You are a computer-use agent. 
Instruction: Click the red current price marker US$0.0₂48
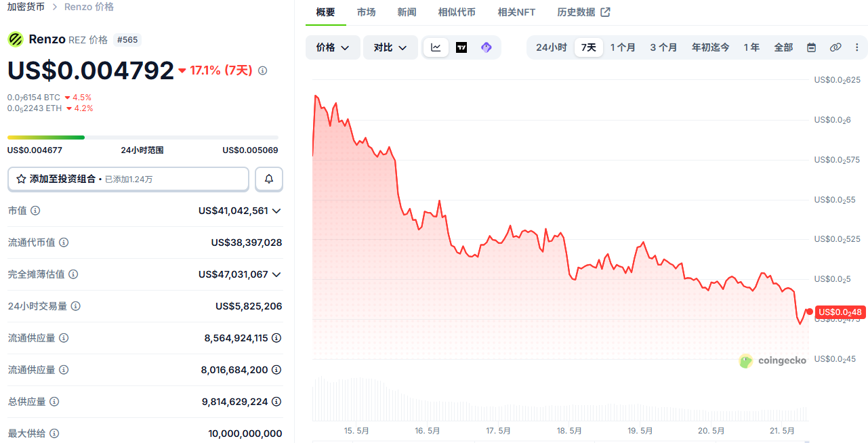point(840,312)
